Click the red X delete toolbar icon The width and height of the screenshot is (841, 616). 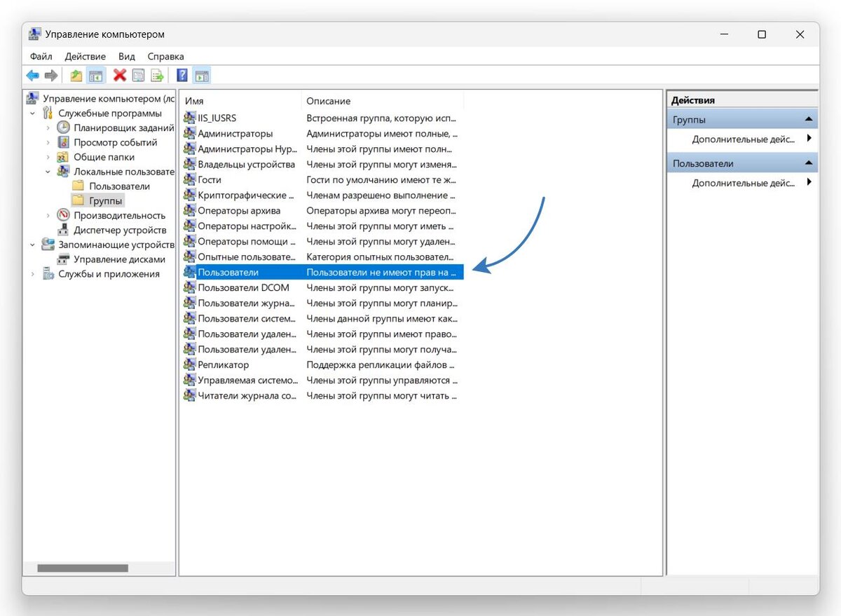tap(120, 76)
